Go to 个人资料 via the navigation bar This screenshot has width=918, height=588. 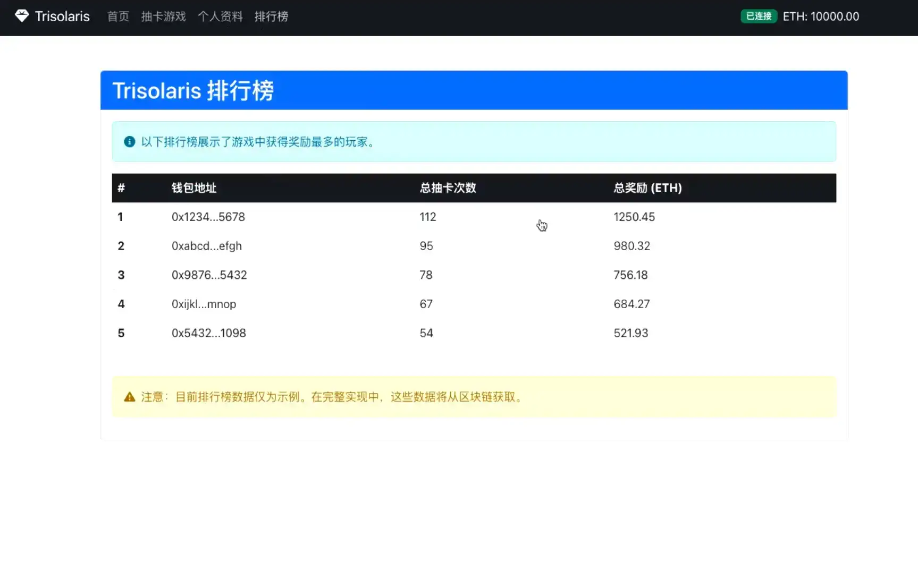pos(220,16)
